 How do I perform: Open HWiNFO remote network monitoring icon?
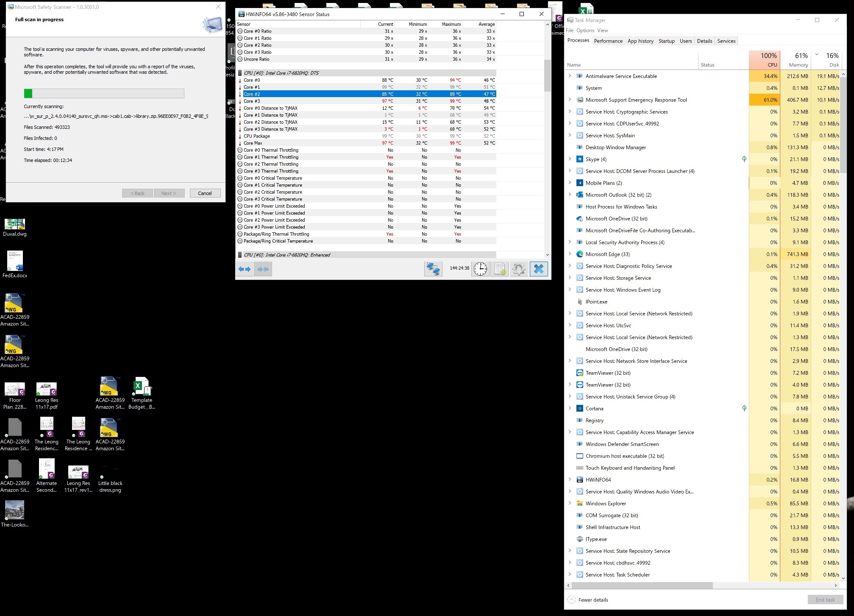[433, 269]
